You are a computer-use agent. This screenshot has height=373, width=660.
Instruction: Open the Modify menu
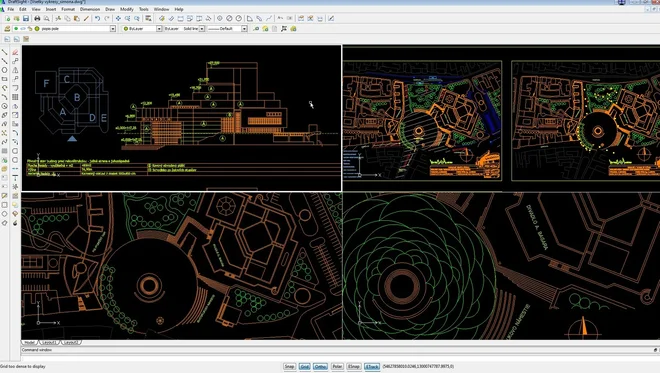click(127, 9)
